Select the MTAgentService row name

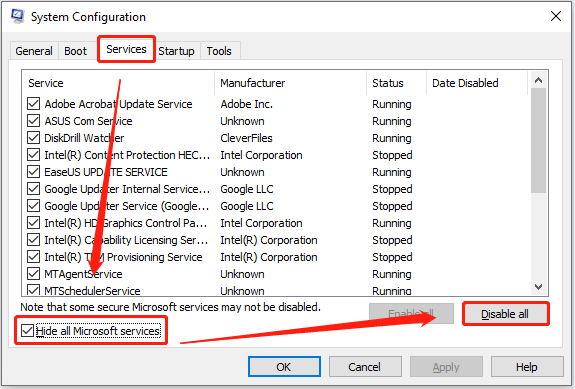83,274
